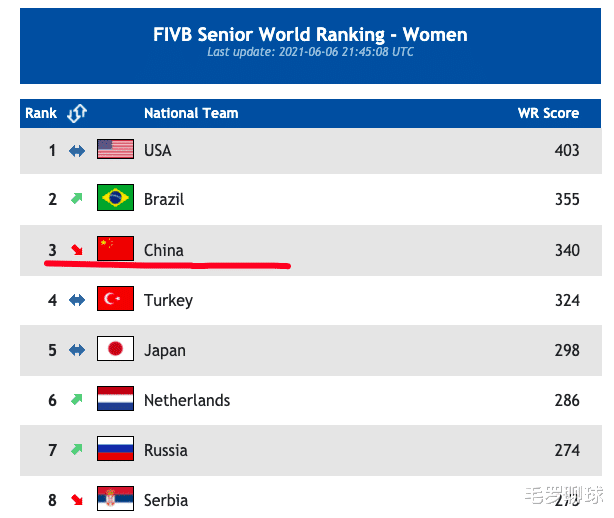This screenshot has height=518, width=614.
Task: Click the USA flag icon
Action: point(115,150)
